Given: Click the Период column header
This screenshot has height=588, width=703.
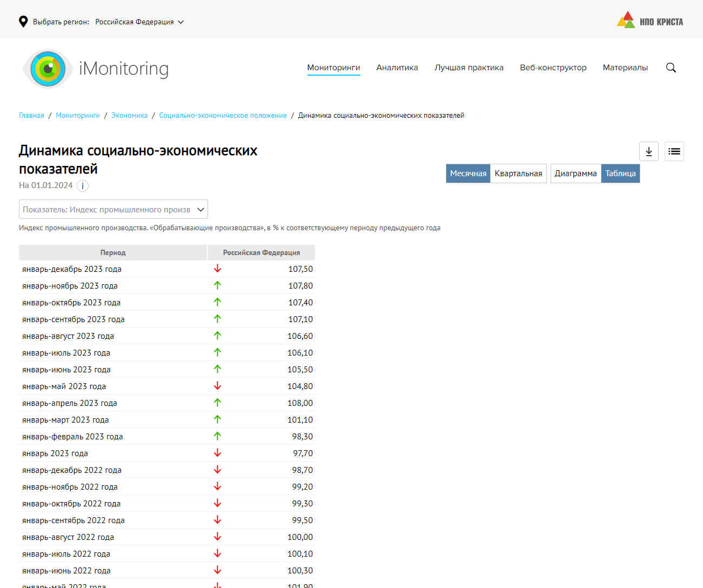Looking at the screenshot, I should 113,253.
